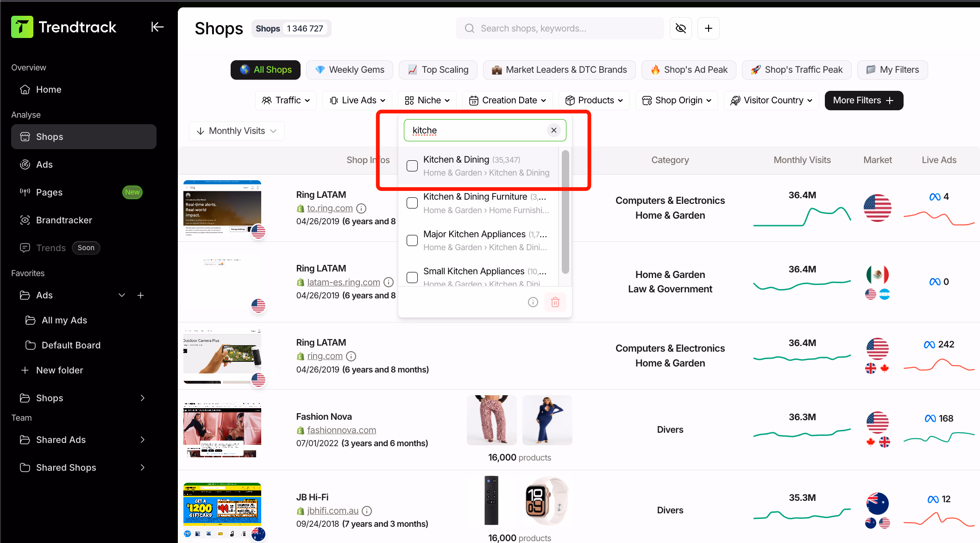This screenshot has width=980, height=543.
Task: Click the plus icon next to the search bar
Action: pyautogui.click(x=708, y=28)
